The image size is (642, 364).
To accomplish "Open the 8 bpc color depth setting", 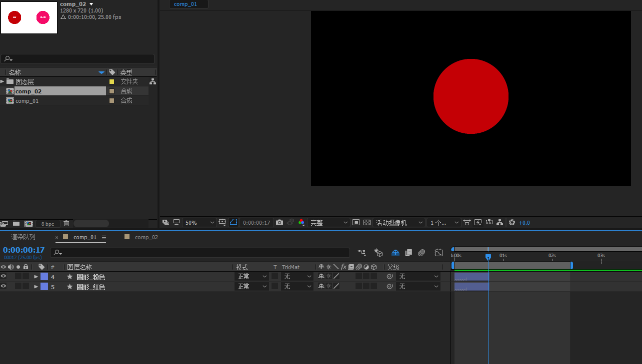I will tap(47, 224).
